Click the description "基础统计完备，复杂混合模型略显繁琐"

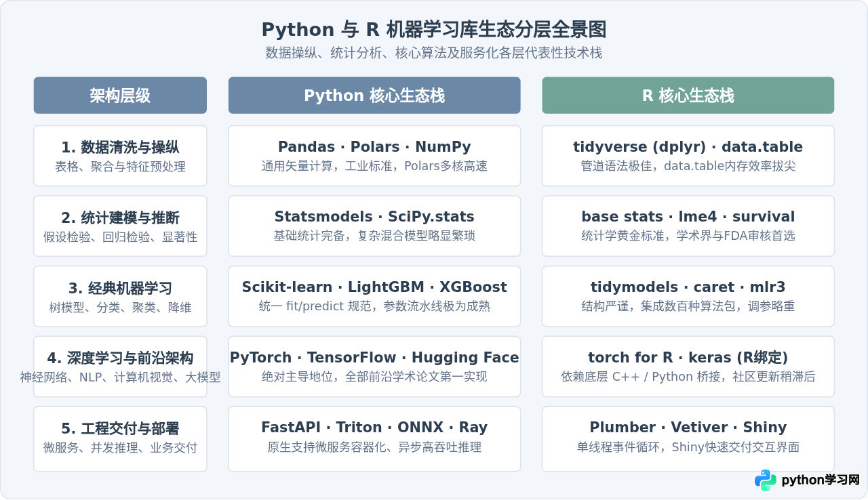tap(374, 236)
